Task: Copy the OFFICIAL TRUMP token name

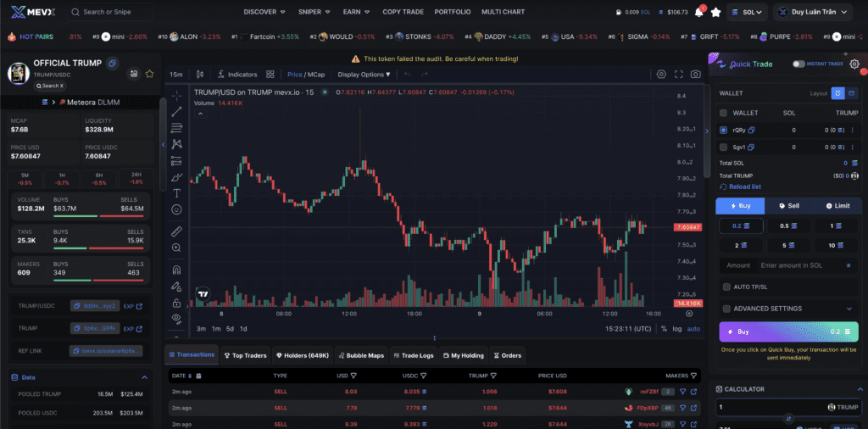Action: 112,63
